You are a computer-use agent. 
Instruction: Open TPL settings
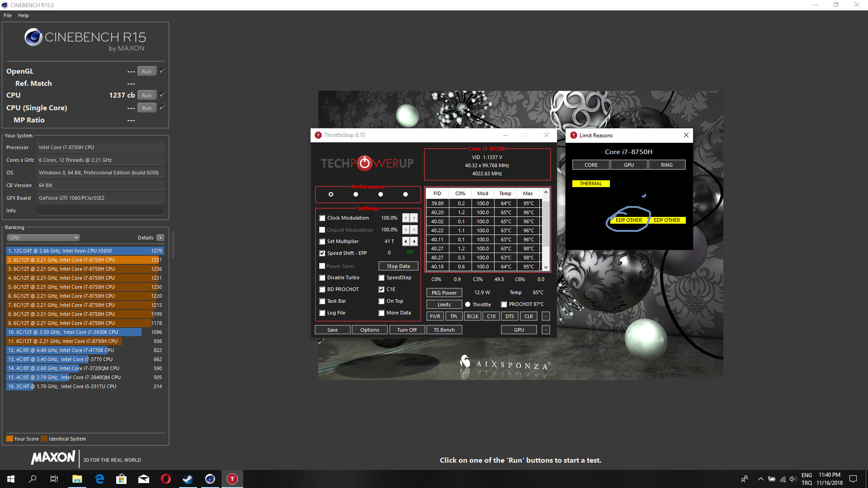[x=454, y=316]
